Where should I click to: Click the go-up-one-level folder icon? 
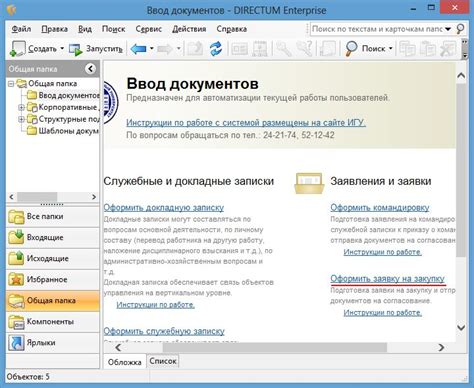point(195,49)
